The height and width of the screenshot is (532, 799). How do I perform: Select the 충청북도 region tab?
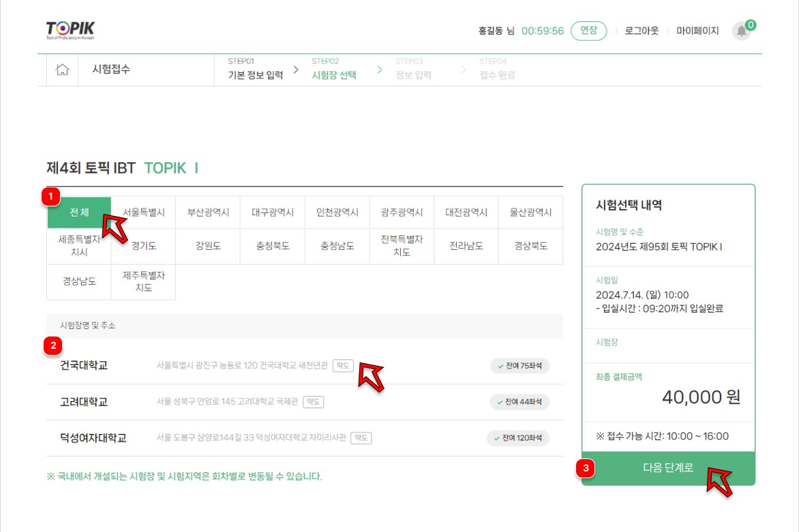pyautogui.click(x=273, y=246)
